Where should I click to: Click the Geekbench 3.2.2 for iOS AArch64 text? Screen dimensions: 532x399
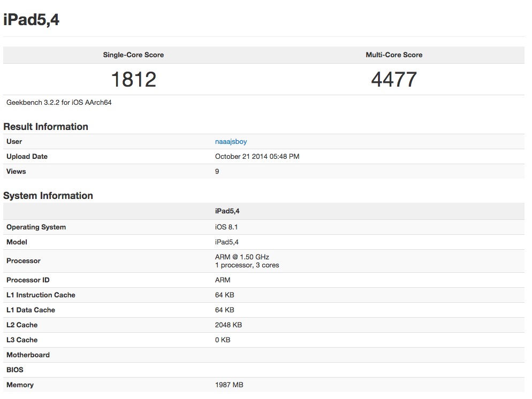point(59,102)
